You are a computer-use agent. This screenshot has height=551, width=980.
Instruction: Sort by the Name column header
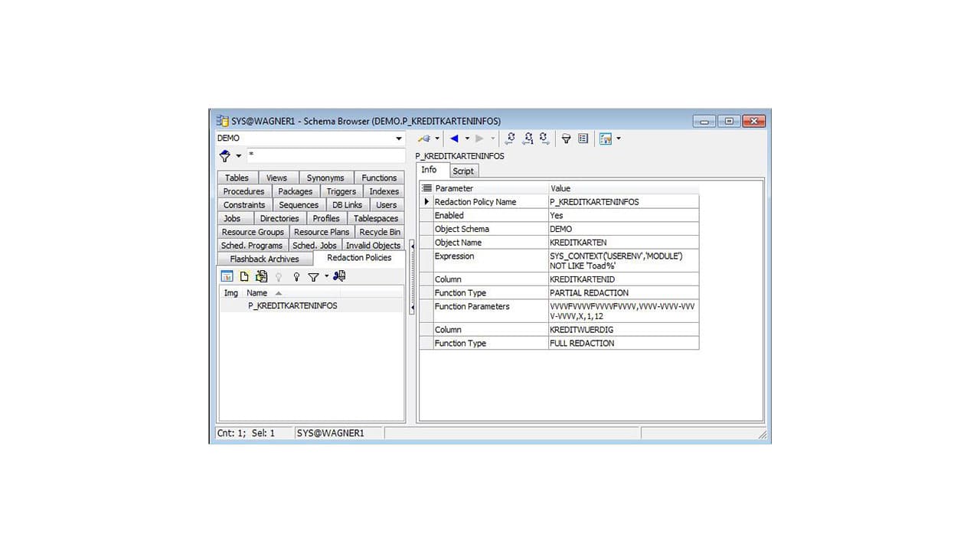257,292
